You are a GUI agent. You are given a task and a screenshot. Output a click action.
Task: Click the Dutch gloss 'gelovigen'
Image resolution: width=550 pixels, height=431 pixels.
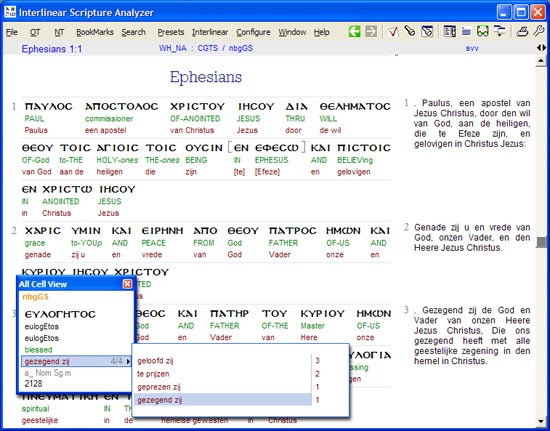click(x=354, y=172)
